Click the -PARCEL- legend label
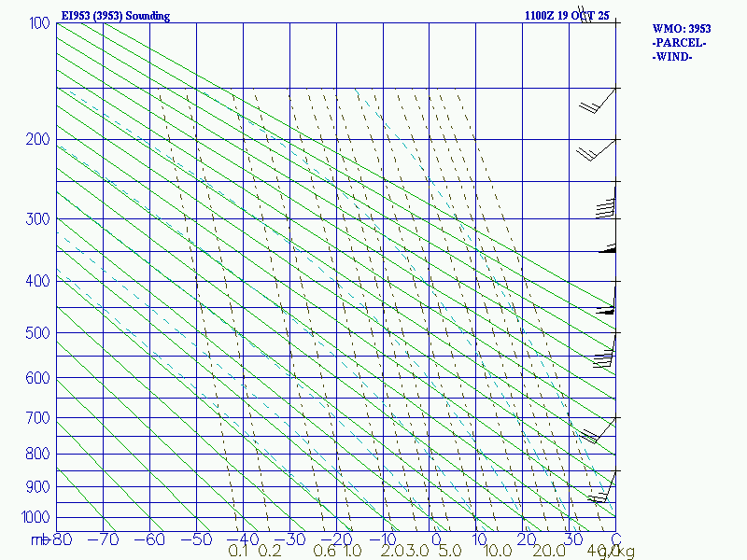The height and width of the screenshot is (560, 747). pyautogui.click(x=679, y=43)
